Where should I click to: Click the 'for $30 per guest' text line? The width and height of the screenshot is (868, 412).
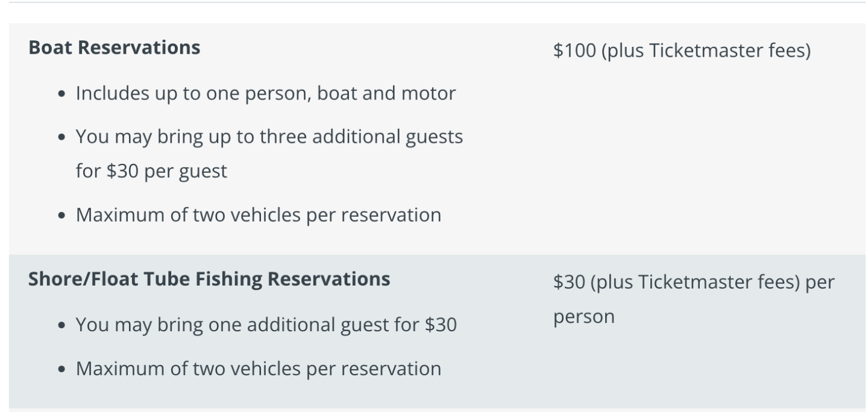pyautogui.click(x=151, y=171)
